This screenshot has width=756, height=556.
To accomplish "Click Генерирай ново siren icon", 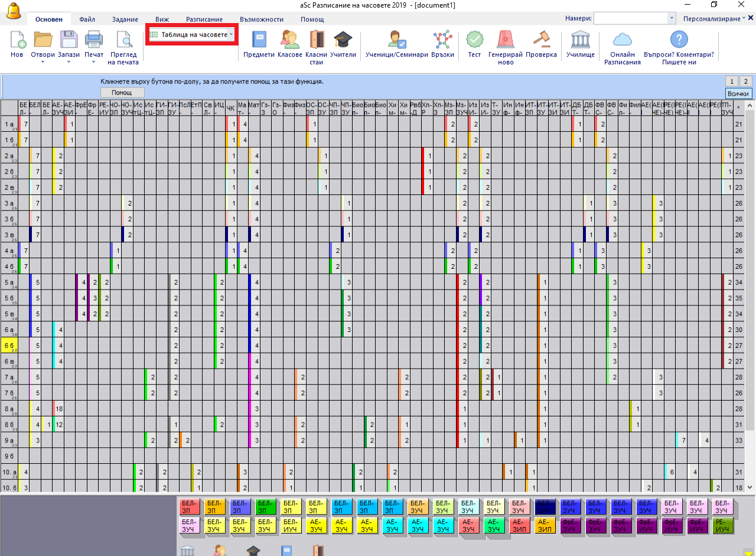I will (506, 40).
